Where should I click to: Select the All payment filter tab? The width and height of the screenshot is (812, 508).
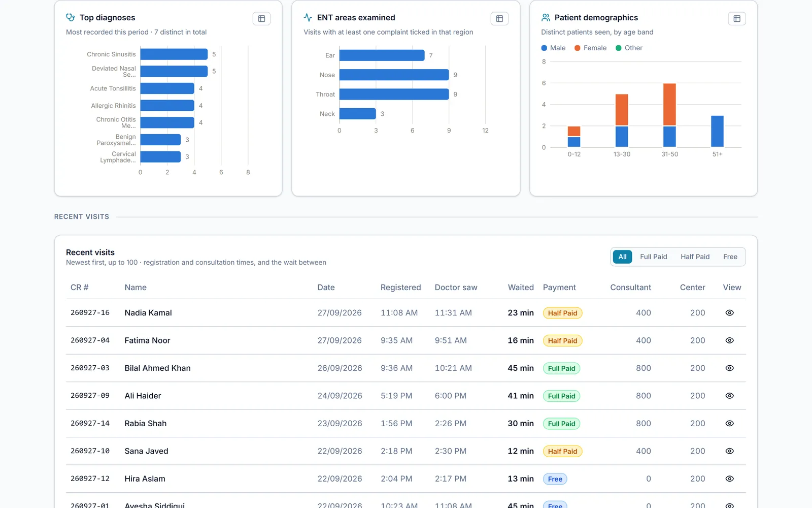[622, 257]
